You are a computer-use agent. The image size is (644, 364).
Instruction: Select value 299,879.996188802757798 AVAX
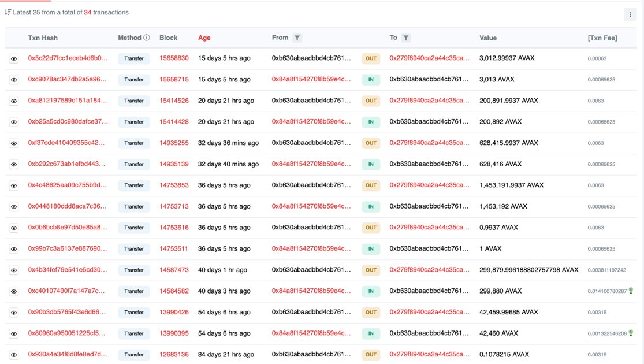[528, 269]
